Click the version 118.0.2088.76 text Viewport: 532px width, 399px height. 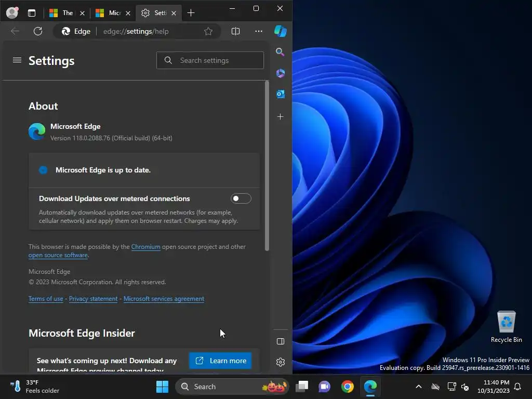tap(111, 138)
